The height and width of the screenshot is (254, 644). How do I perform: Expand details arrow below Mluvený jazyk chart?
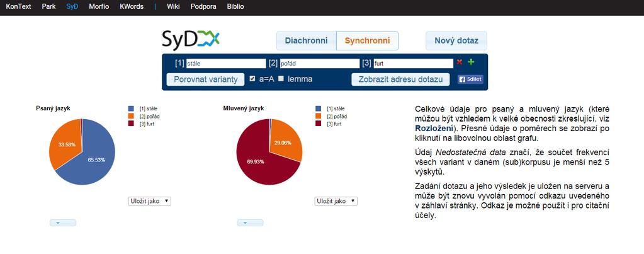coord(250,222)
